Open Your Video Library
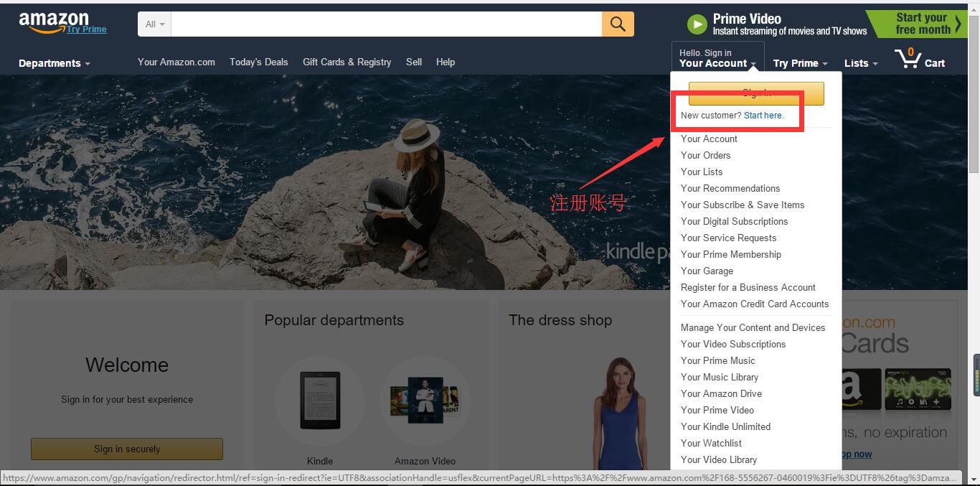Viewport: 980px width, 486px height. coord(719,460)
